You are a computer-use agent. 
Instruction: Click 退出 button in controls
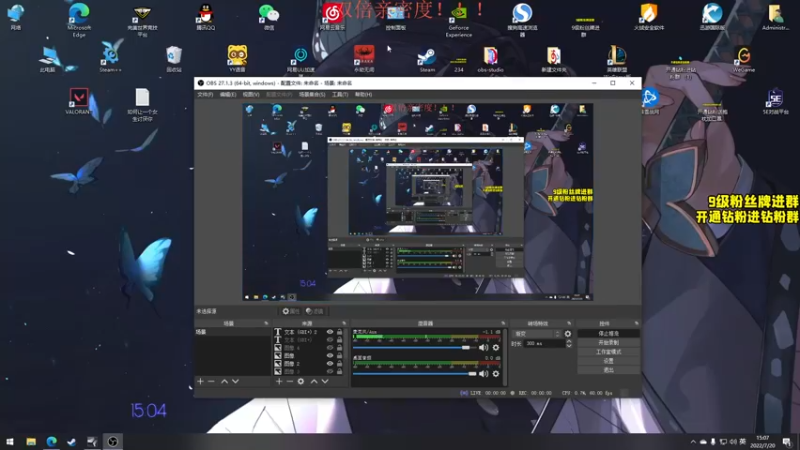(609, 370)
